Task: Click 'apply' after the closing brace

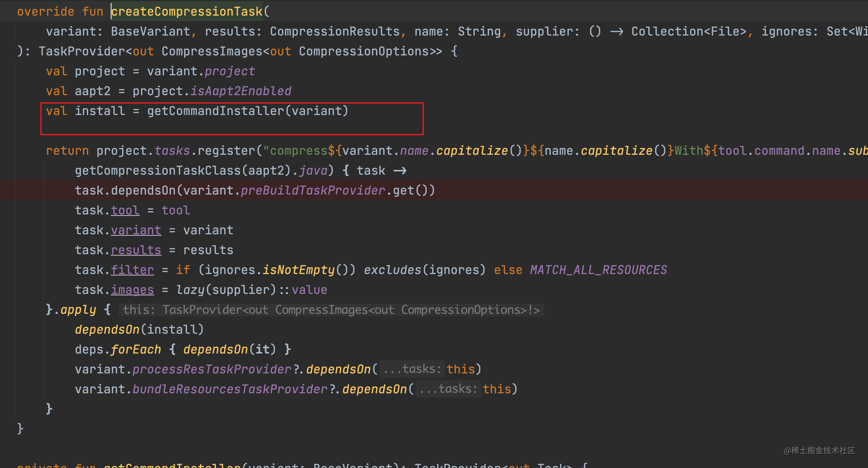Action: point(79,310)
